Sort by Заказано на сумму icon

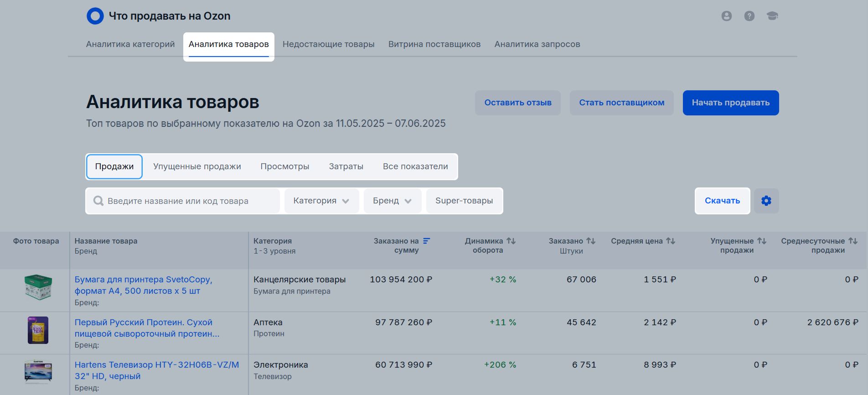click(x=427, y=241)
